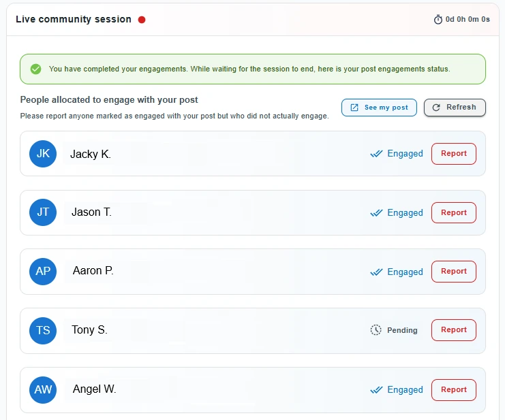Report Jacky K.
This screenshot has height=420, width=505.
tap(453, 154)
